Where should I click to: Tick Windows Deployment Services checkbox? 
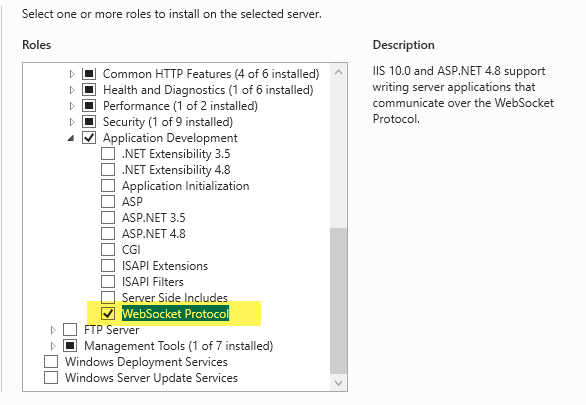[51, 362]
